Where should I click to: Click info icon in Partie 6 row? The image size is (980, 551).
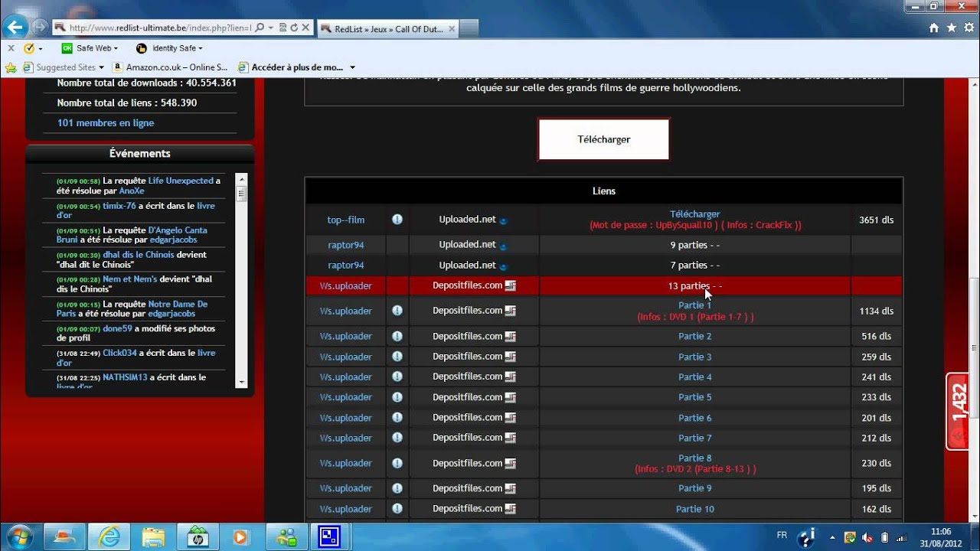[x=397, y=417]
